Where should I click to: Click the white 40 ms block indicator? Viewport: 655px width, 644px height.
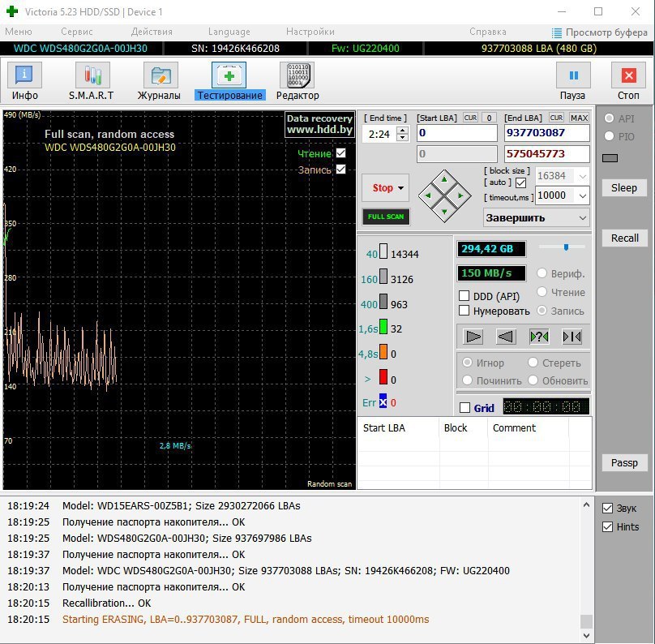point(383,251)
